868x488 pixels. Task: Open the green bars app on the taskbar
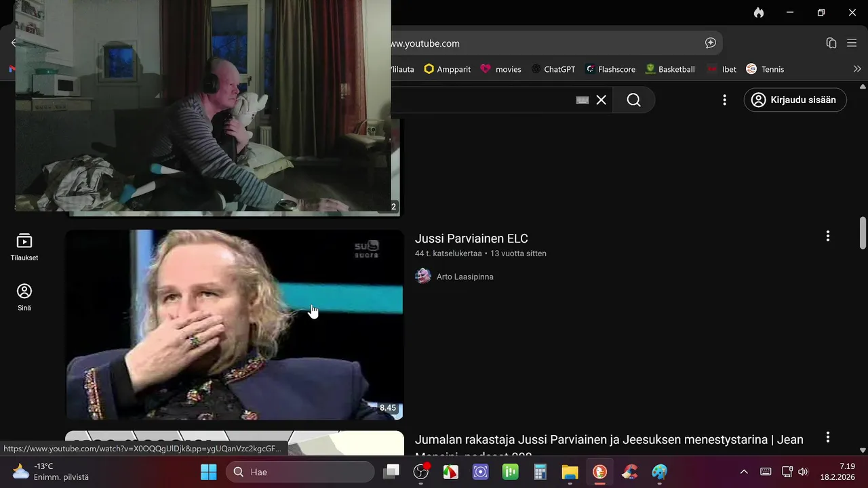click(x=510, y=472)
